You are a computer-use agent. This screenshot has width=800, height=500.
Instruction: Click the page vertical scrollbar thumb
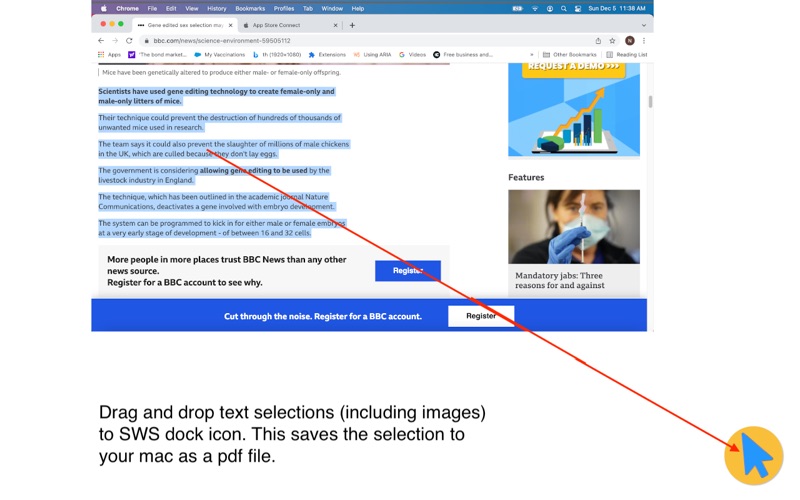[650, 102]
